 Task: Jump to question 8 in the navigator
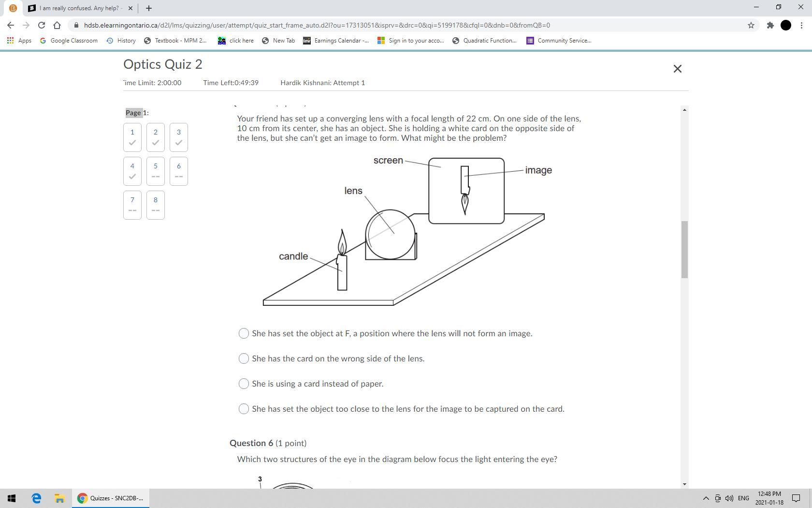pos(156,205)
